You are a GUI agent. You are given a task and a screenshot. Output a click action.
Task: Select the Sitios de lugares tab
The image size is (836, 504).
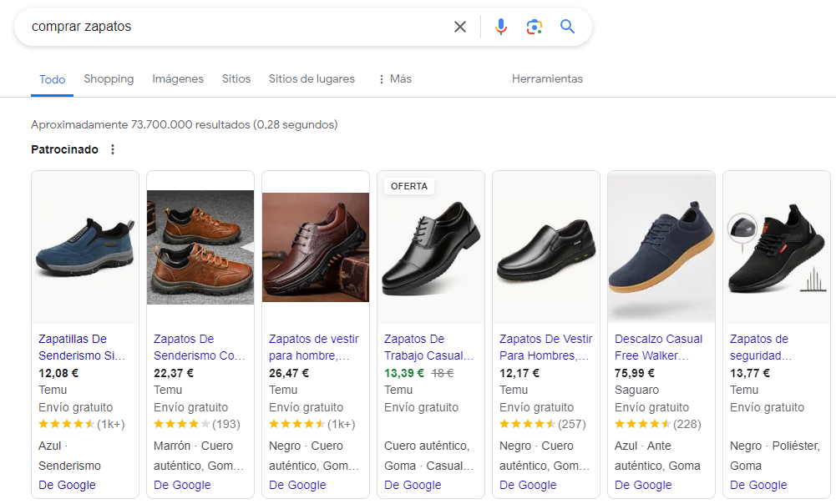click(x=312, y=79)
